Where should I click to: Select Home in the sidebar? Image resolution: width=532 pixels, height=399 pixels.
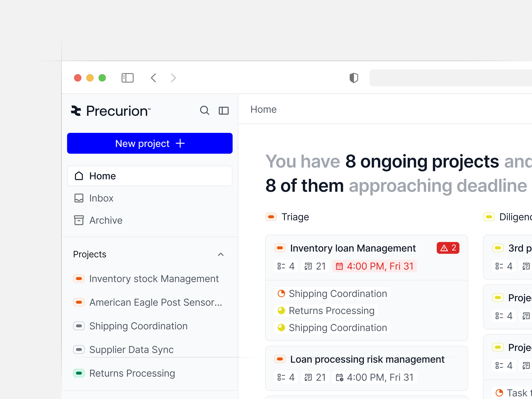tap(102, 176)
